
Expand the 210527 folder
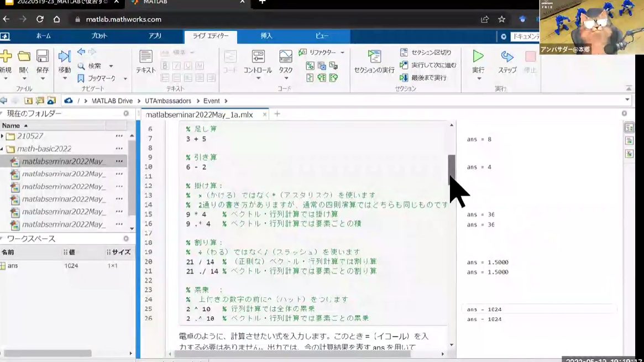2,137
